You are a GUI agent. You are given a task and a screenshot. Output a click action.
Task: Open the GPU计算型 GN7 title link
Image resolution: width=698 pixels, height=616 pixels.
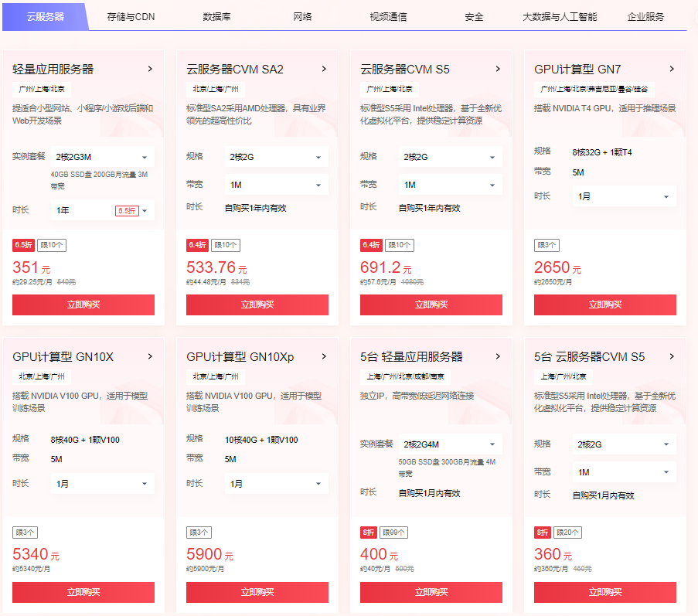577,69
